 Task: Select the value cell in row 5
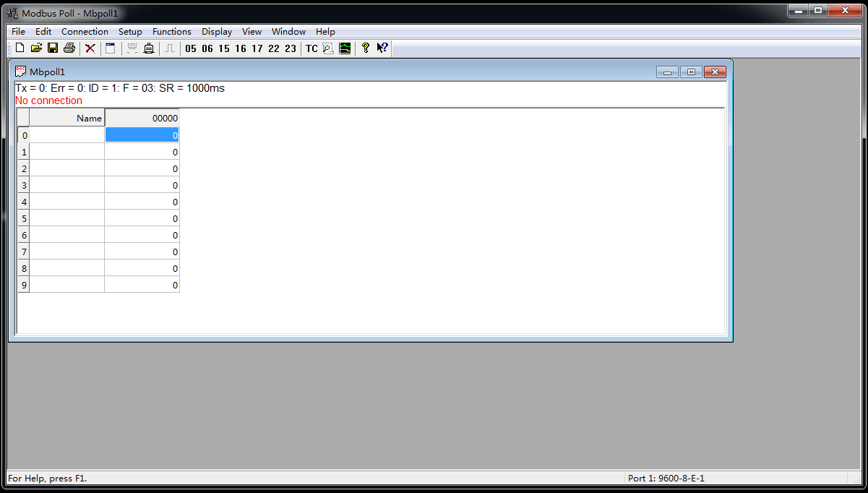pos(142,218)
